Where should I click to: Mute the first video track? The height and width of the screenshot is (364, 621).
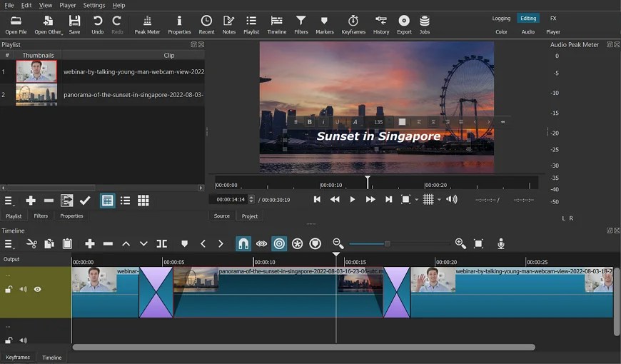pyautogui.click(x=24, y=289)
